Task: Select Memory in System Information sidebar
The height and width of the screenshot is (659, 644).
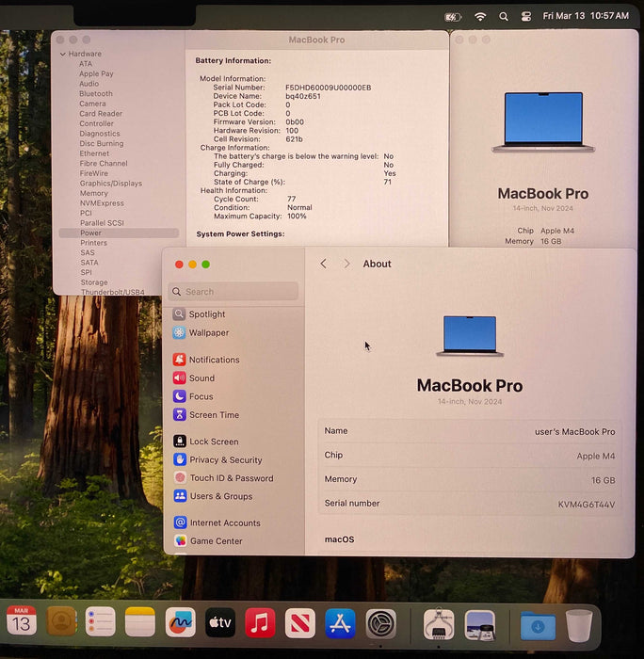Action: click(94, 193)
